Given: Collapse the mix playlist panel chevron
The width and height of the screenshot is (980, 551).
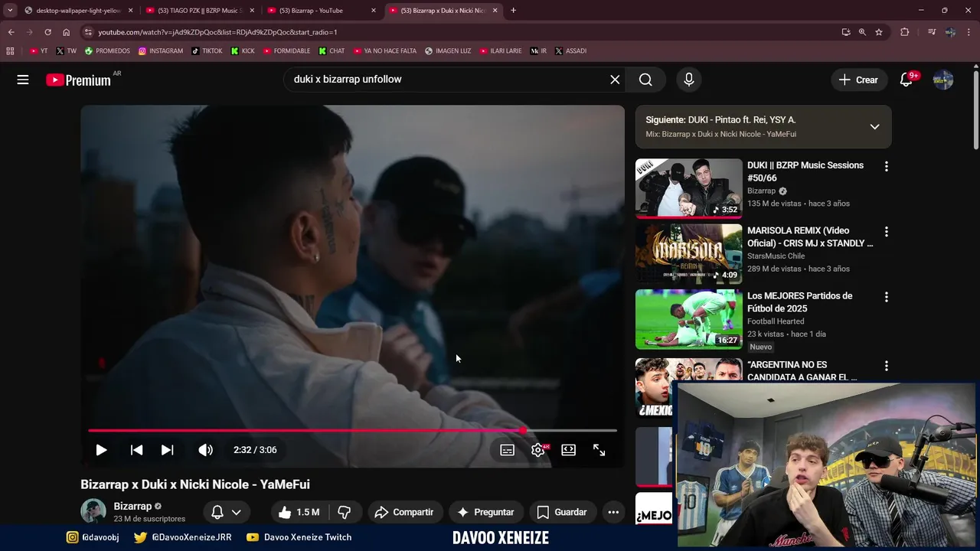Looking at the screenshot, I should click(x=874, y=127).
